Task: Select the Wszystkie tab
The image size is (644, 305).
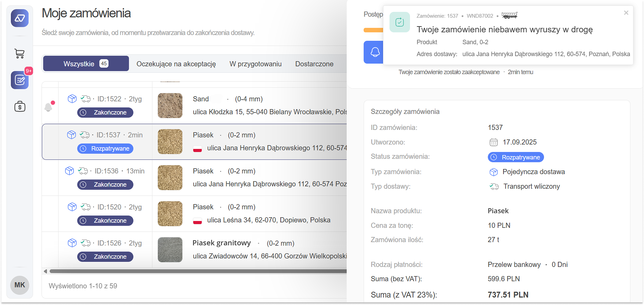Action: point(86,64)
